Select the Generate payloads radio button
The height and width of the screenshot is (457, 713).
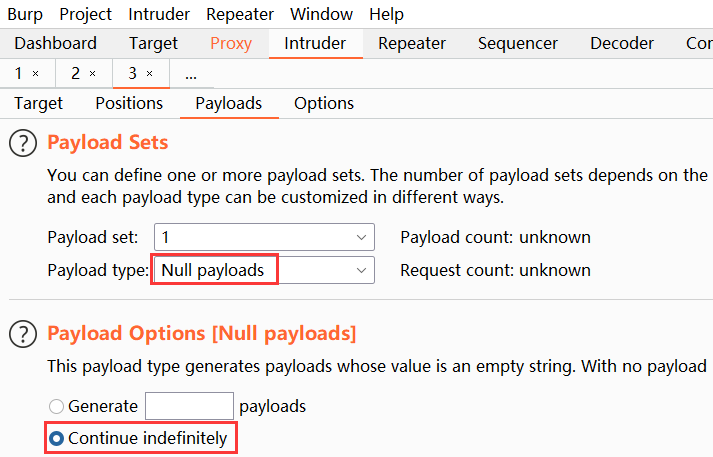tap(57, 407)
